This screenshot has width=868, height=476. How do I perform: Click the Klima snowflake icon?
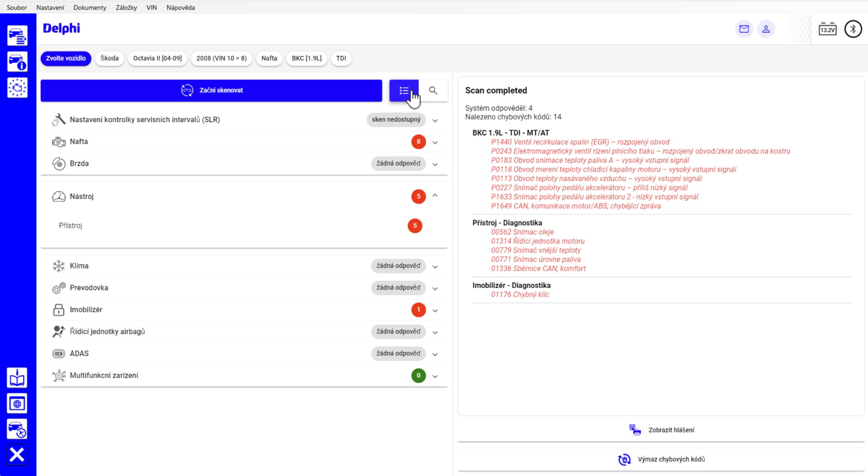(x=59, y=266)
